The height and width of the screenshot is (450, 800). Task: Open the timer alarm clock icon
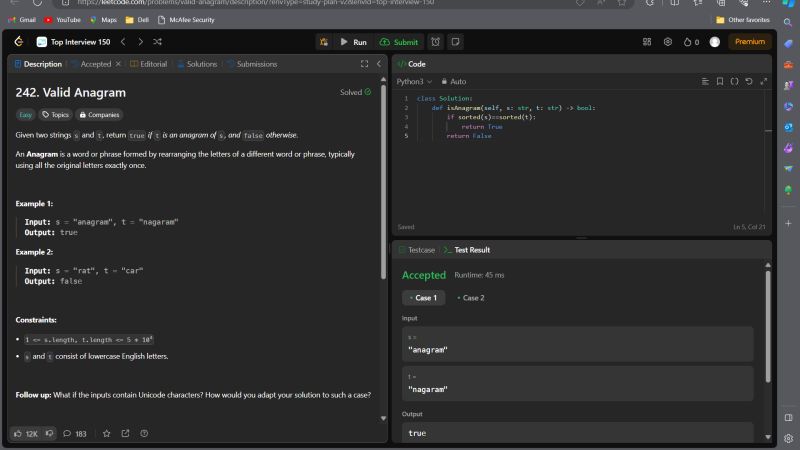click(x=435, y=42)
